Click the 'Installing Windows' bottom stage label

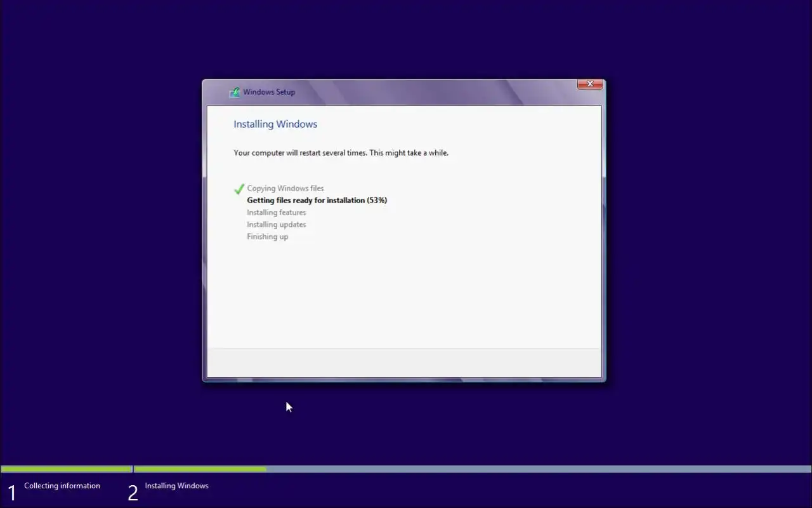coord(176,486)
